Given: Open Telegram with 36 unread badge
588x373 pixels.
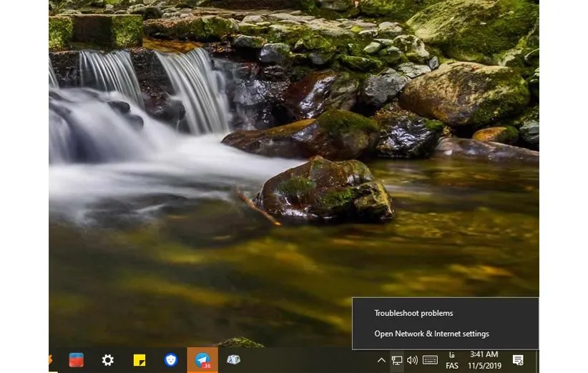Looking at the screenshot, I should [x=202, y=360].
